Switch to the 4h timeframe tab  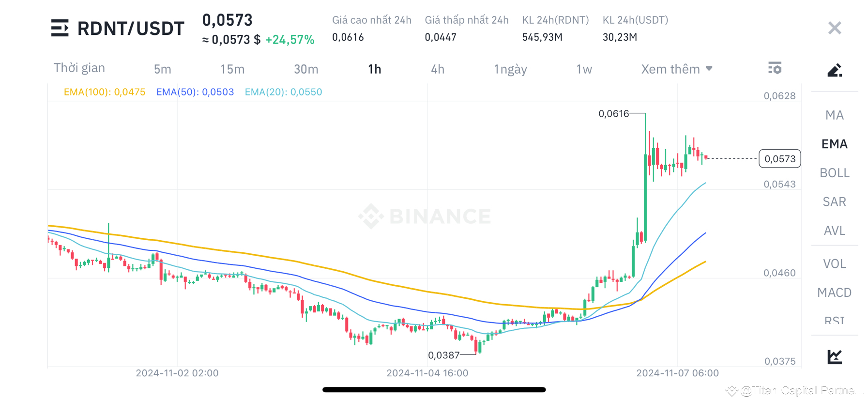point(437,69)
